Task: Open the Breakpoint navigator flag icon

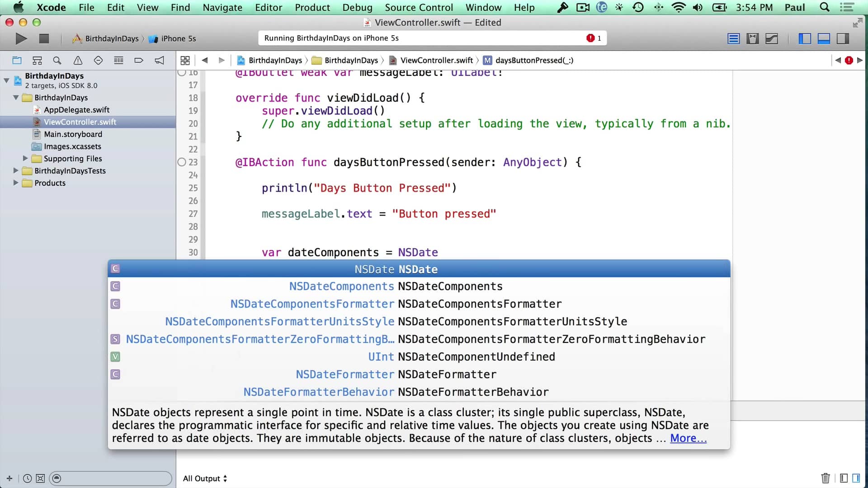Action: click(139, 60)
